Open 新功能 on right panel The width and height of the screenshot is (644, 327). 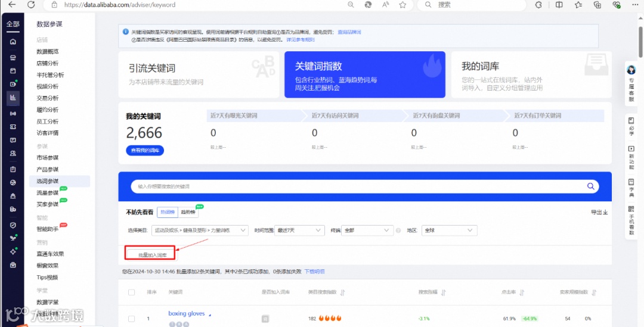[631, 158]
